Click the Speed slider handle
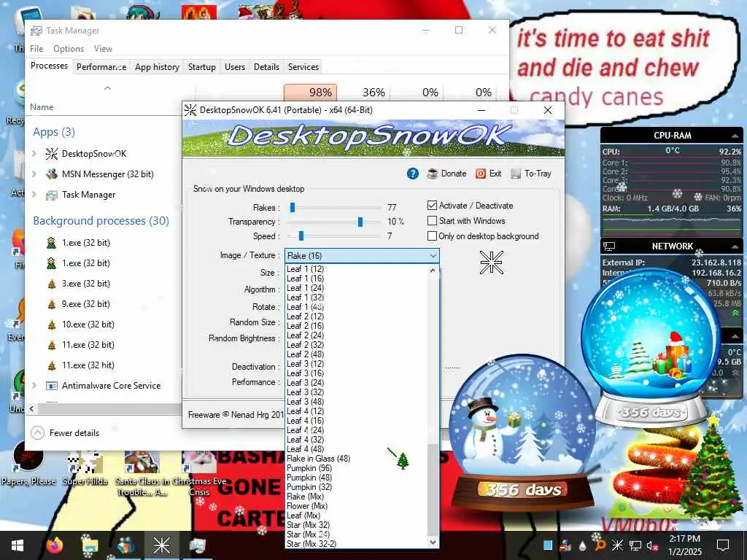The image size is (747, 560). [x=301, y=236]
